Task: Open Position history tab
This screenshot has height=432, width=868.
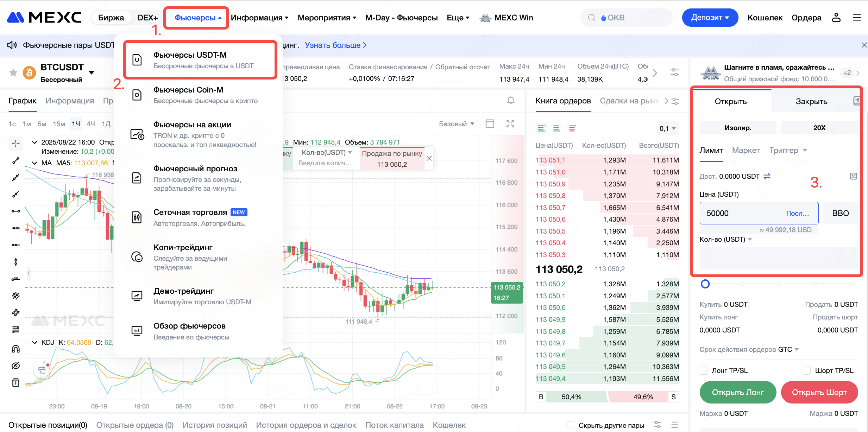Action: 215,425
